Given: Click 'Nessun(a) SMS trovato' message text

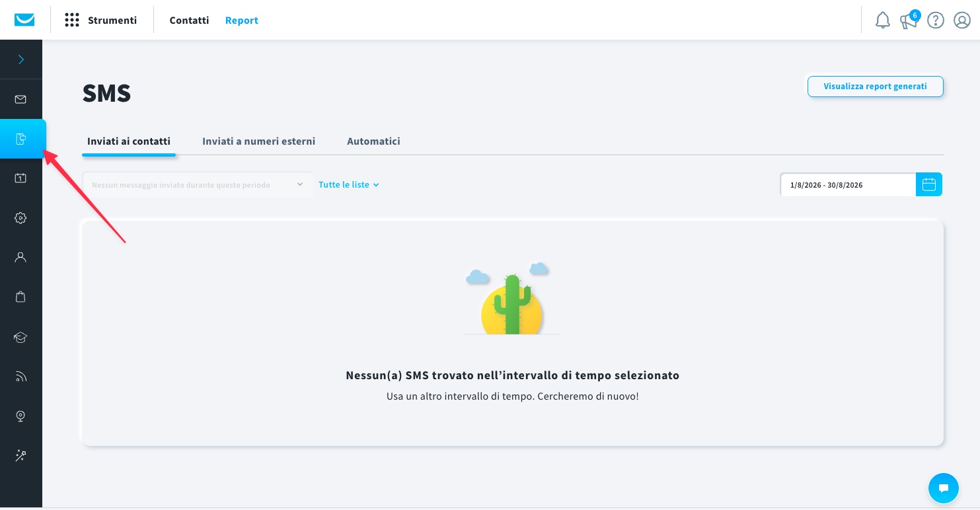Looking at the screenshot, I should pos(513,375).
